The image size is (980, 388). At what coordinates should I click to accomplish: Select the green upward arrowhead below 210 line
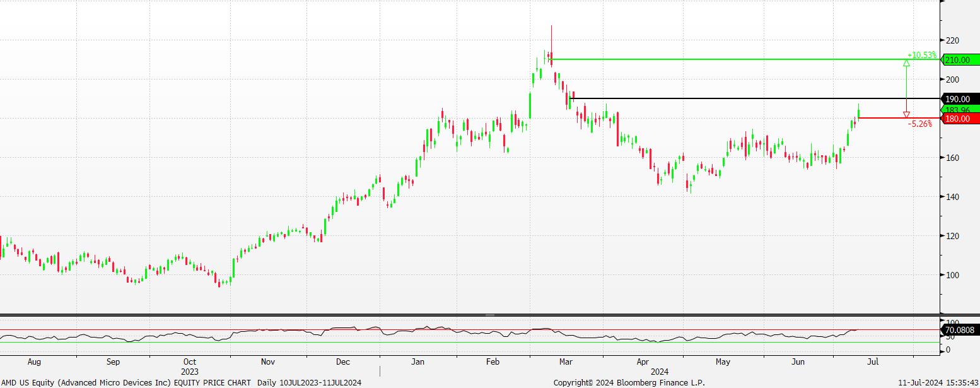coord(906,62)
